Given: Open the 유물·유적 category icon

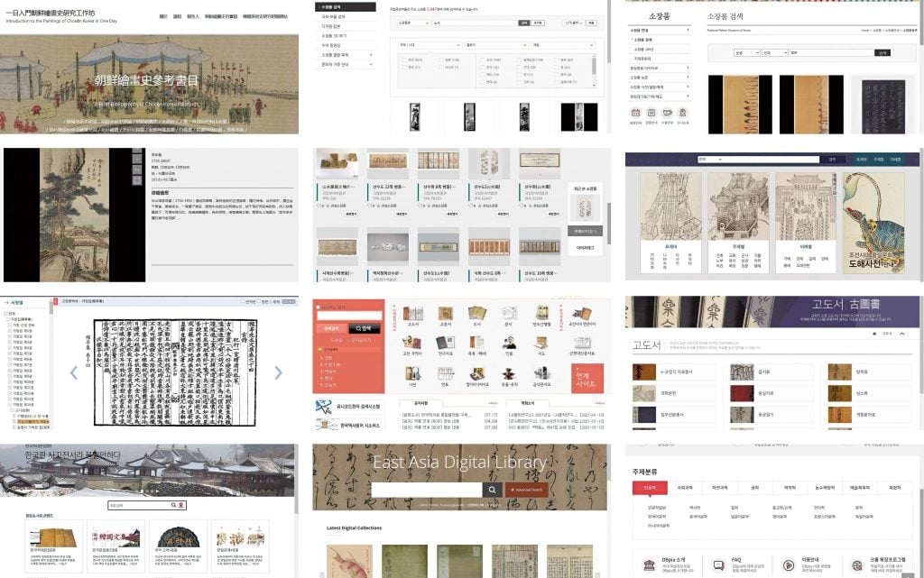Looking at the screenshot, I should point(509,373).
